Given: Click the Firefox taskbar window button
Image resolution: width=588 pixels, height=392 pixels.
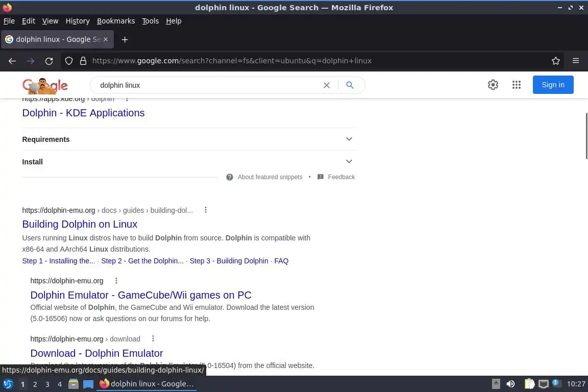Looking at the screenshot, I should pos(146,384).
